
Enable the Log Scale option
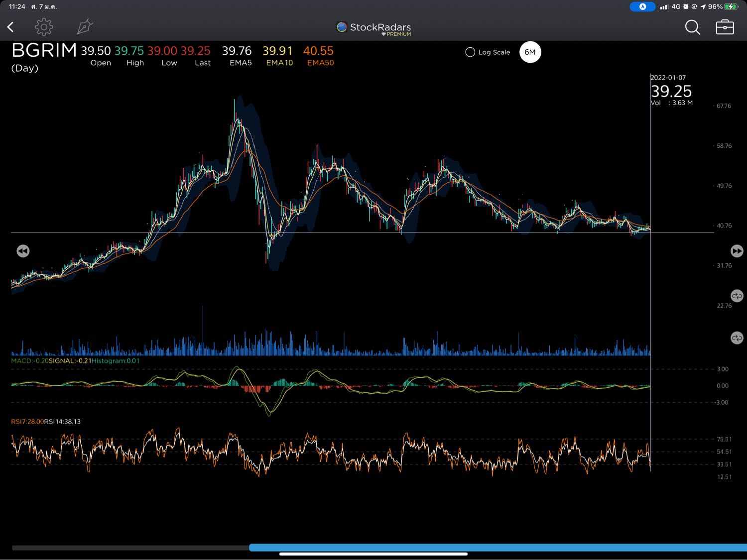click(x=470, y=52)
